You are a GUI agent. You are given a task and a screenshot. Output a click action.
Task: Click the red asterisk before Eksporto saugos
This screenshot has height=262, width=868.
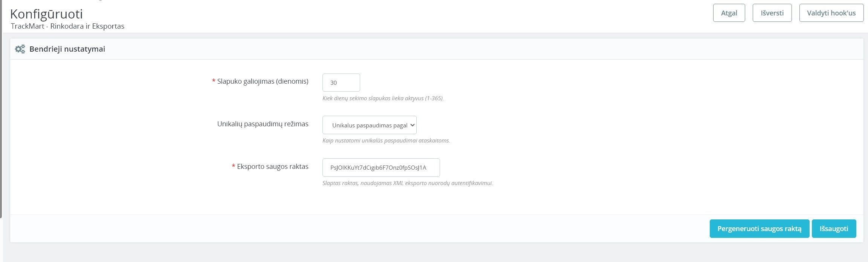tap(234, 167)
